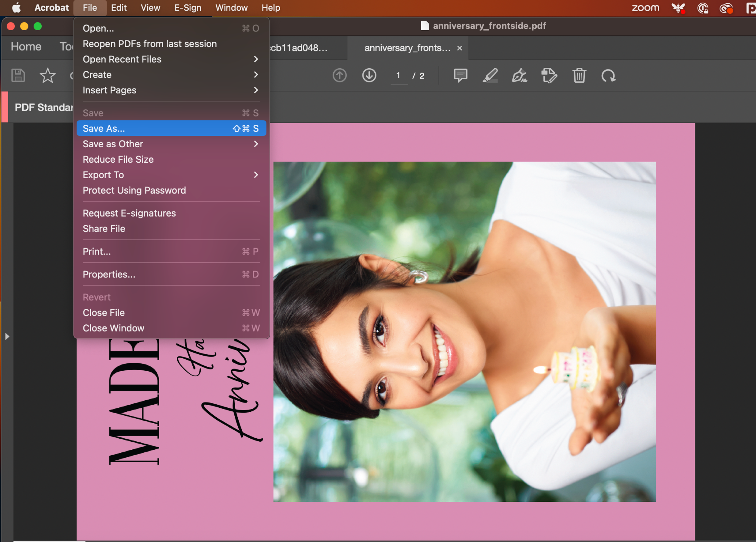
Task: Open the Fill & Sign pen tool
Action: point(519,75)
